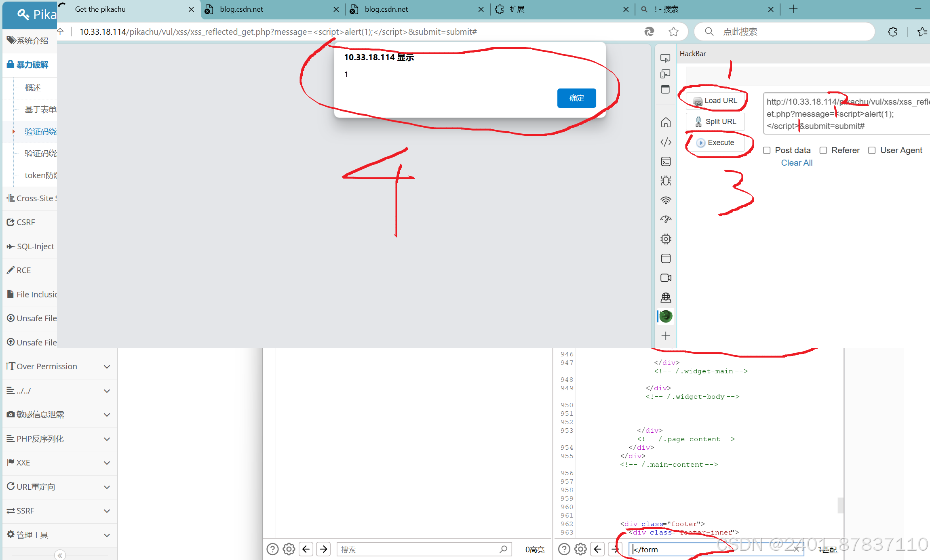Image resolution: width=930 pixels, height=560 pixels.
Task: Click next arrow beside left 搜索 box
Action: pos(323,549)
